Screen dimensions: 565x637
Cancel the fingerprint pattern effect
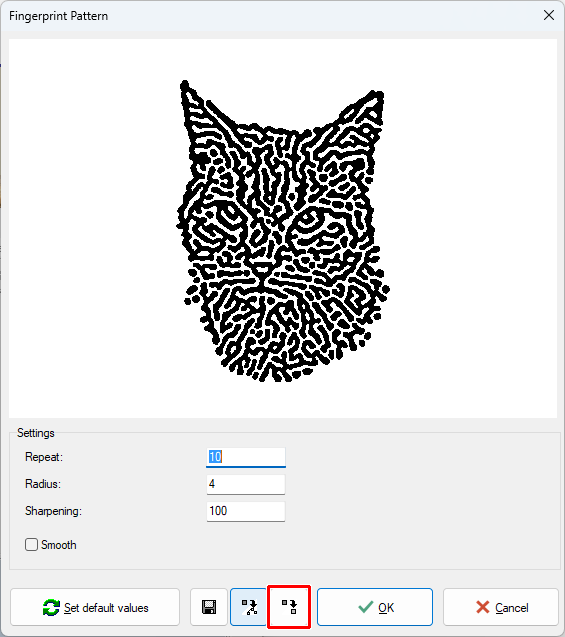(x=501, y=607)
